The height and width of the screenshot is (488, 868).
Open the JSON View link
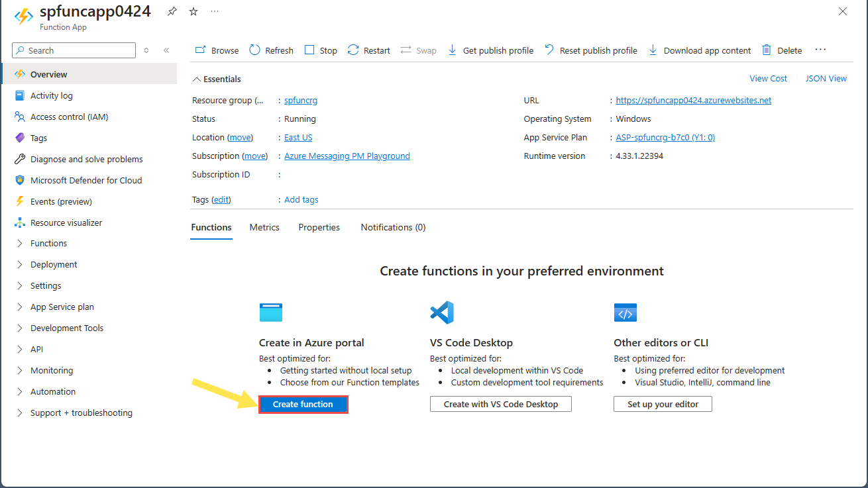826,78
